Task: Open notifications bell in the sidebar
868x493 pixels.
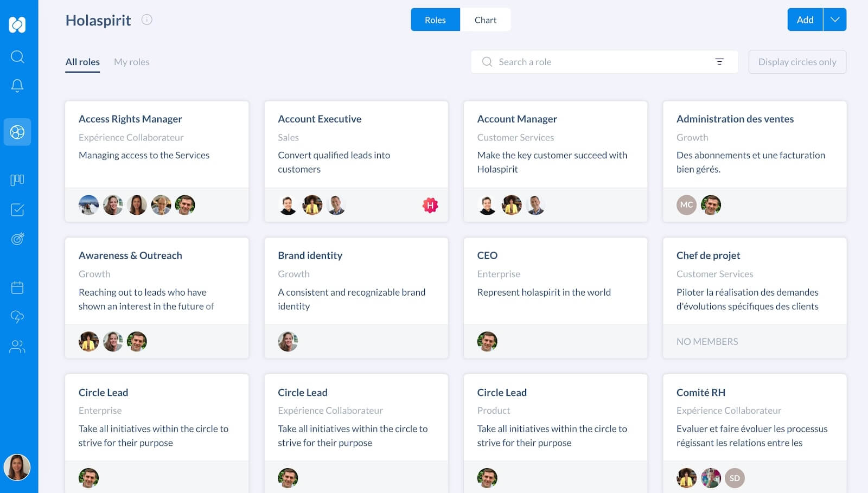Action: point(17,86)
